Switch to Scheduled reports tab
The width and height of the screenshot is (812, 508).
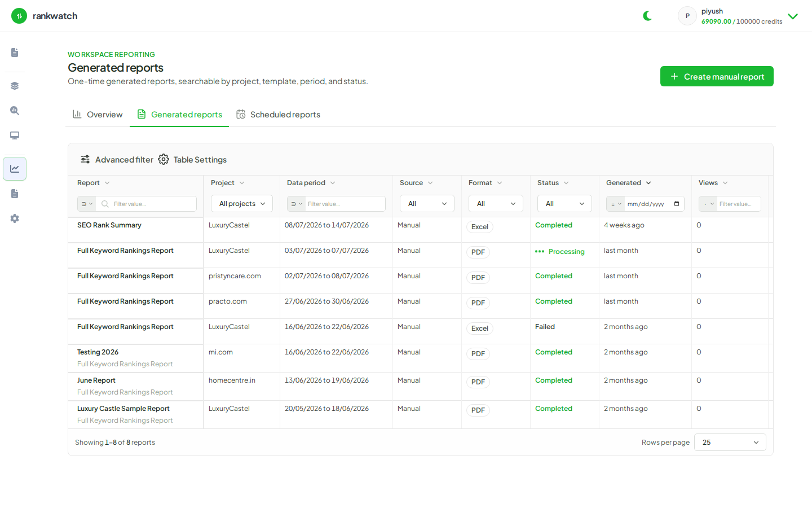pyautogui.click(x=278, y=115)
